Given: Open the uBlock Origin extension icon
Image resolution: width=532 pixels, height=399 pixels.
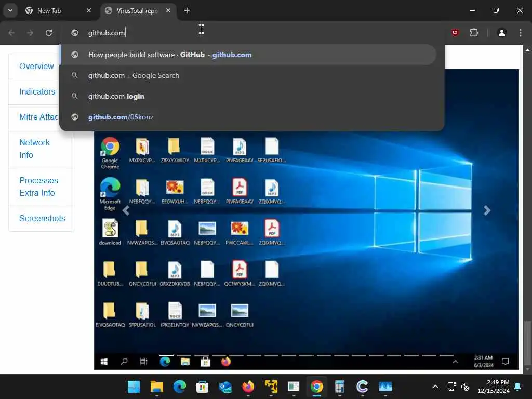Looking at the screenshot, I should pos(455,33).
